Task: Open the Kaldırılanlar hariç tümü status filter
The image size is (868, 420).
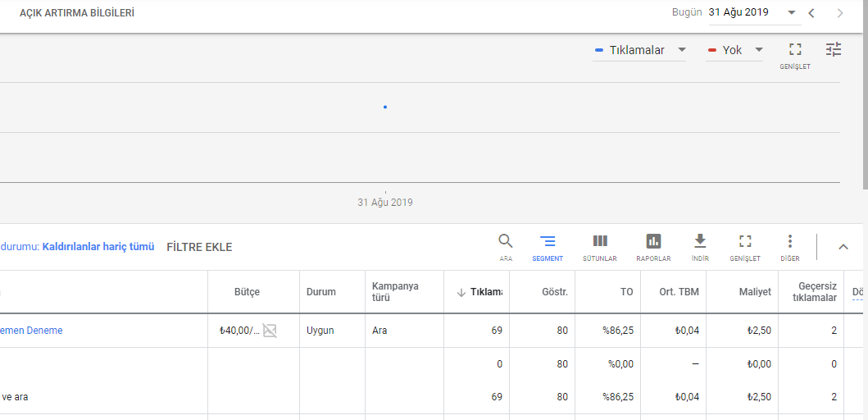Action: (x=98, y=247)
